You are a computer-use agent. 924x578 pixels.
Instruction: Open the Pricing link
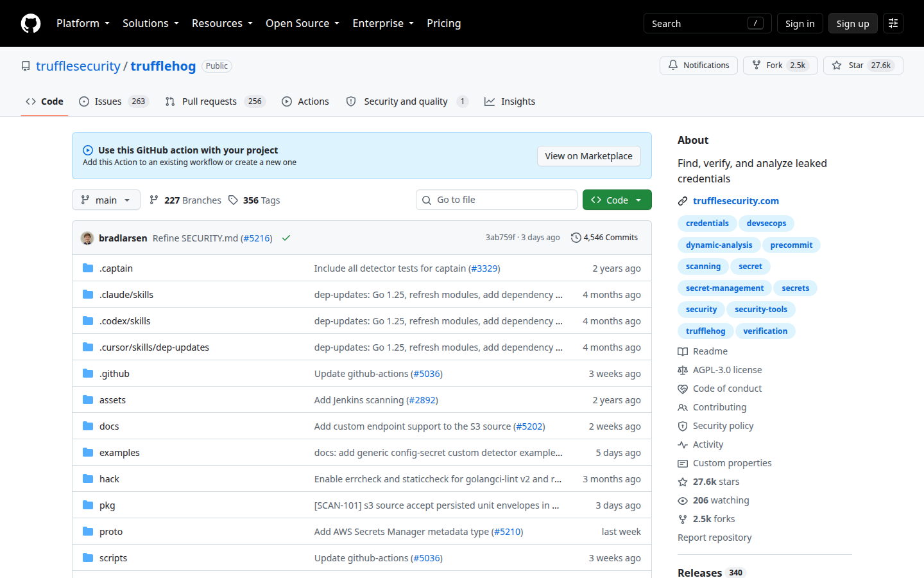click(x=444, y=23)
